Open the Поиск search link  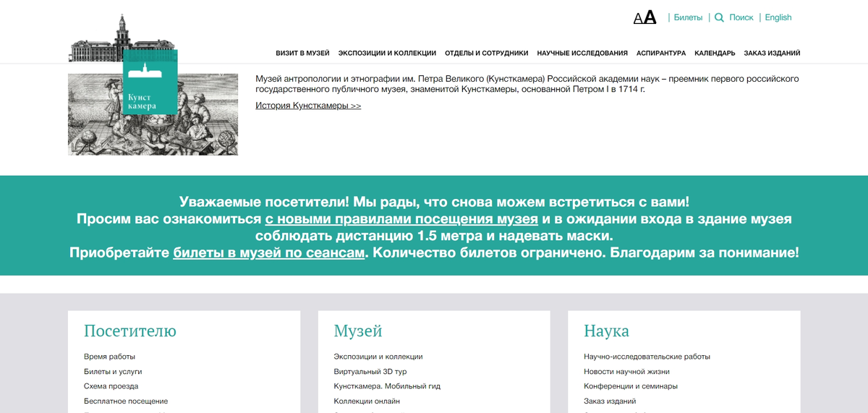coord(741,17)
